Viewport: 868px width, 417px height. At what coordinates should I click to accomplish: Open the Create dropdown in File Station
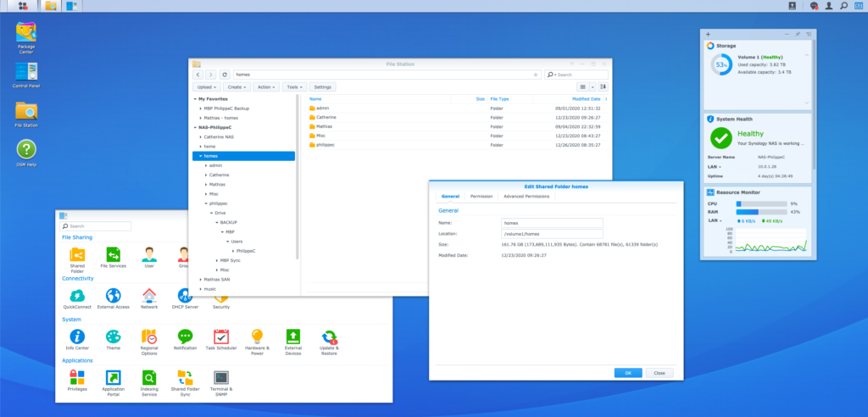pyautogui.click(x=237, y=87)
